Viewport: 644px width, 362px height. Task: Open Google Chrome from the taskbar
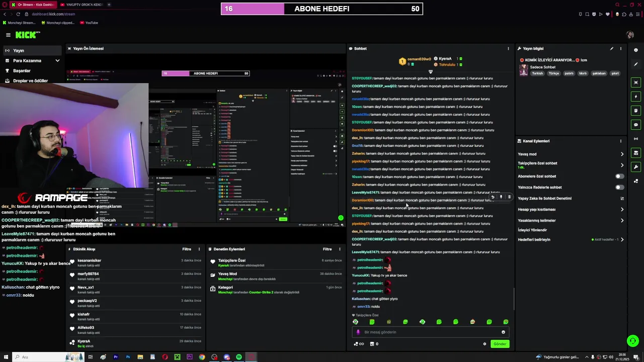(x=202, y=357)
